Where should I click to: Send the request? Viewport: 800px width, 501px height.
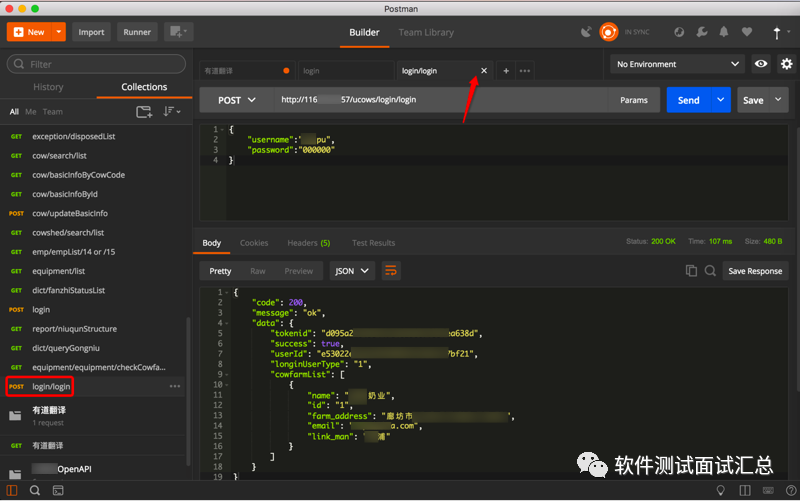click(x=688, y=100)
